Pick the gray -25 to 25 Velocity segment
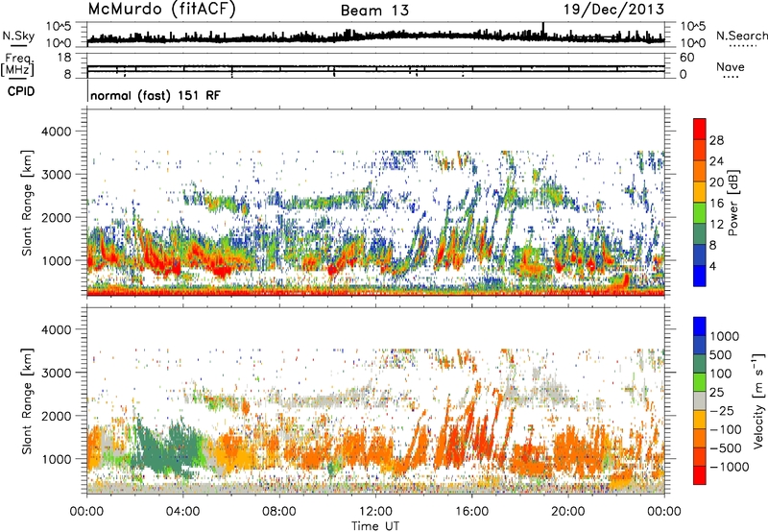 (x=700, y=400)
